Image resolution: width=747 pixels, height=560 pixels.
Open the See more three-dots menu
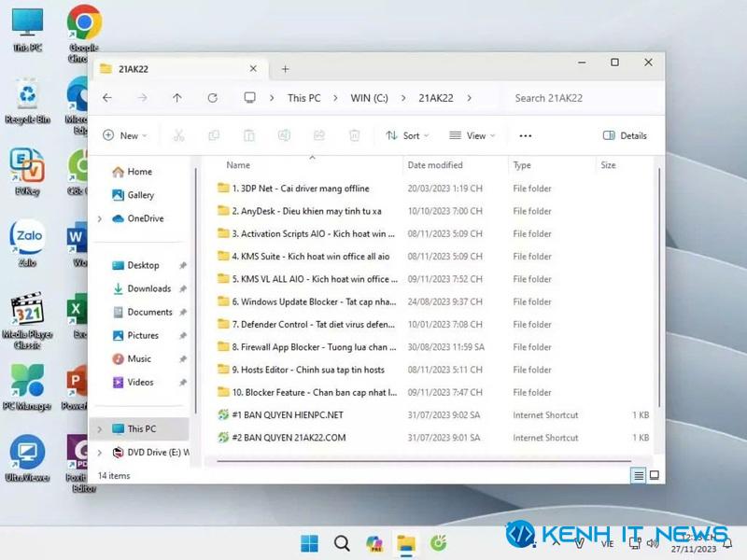coord(526,135)
